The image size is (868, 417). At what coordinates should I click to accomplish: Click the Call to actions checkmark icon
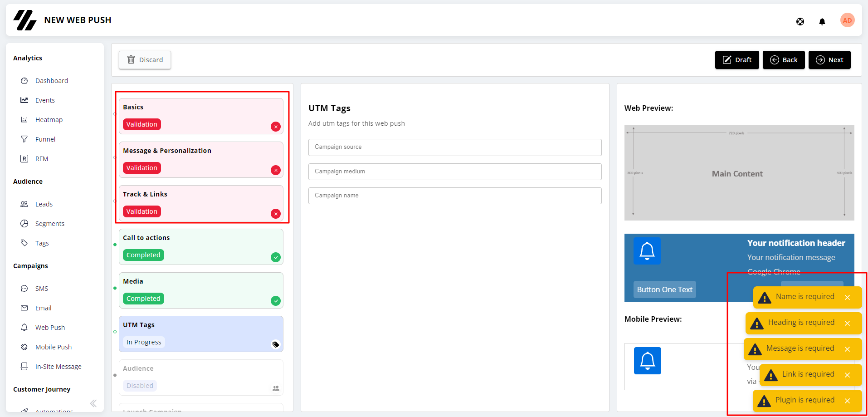(276, 257)
